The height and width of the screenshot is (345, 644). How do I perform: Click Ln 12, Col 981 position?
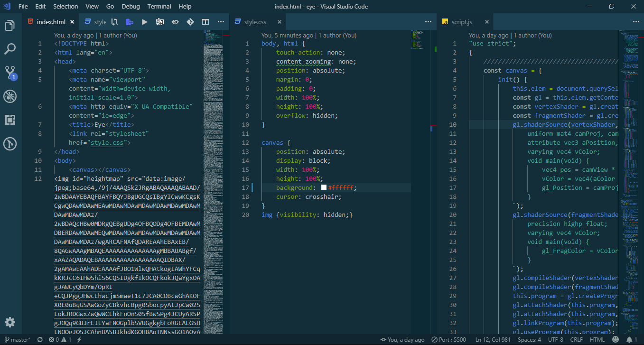click(493, 340)
